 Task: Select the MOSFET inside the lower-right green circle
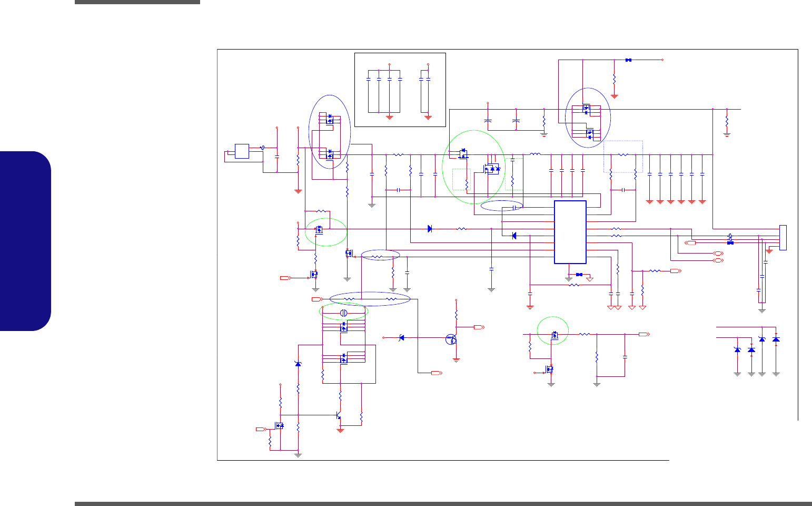[x=554, y=335]
